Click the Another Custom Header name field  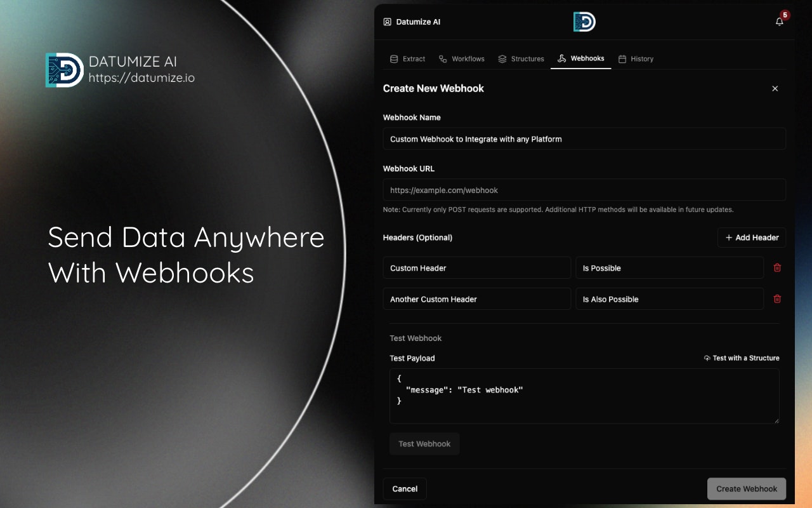(477, 299)
